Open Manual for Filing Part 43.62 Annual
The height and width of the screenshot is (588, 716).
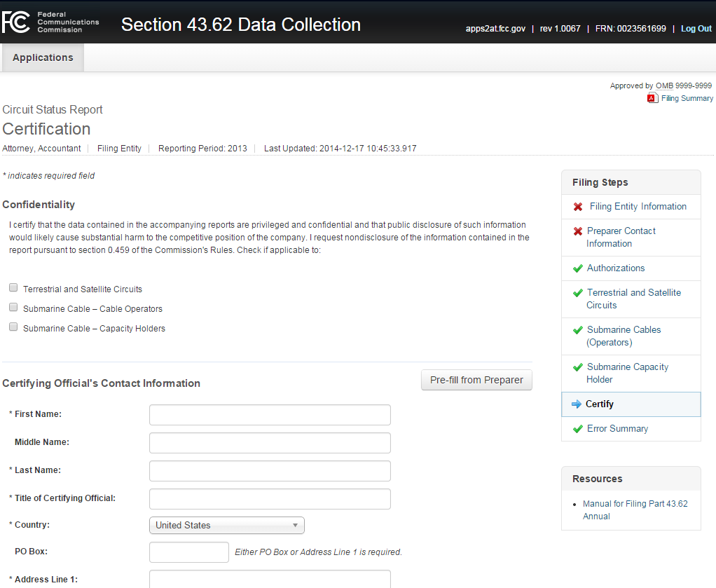tap(635, 510)
